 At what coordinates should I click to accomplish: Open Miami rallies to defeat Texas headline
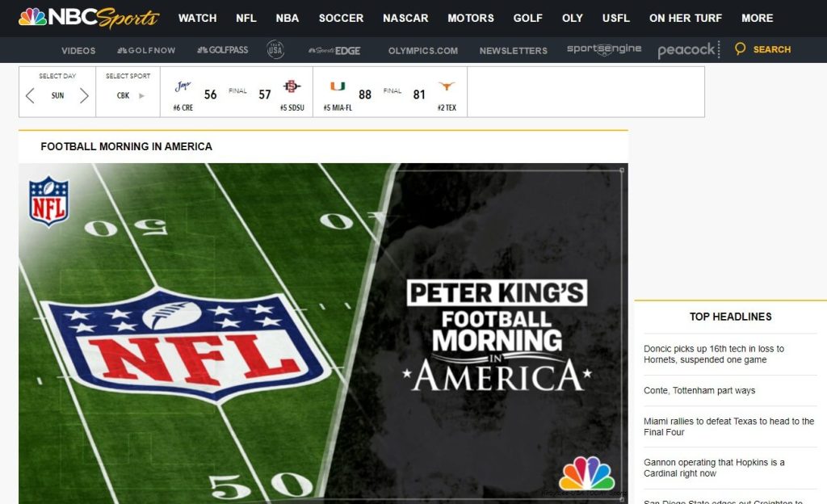tap(729, 426)
